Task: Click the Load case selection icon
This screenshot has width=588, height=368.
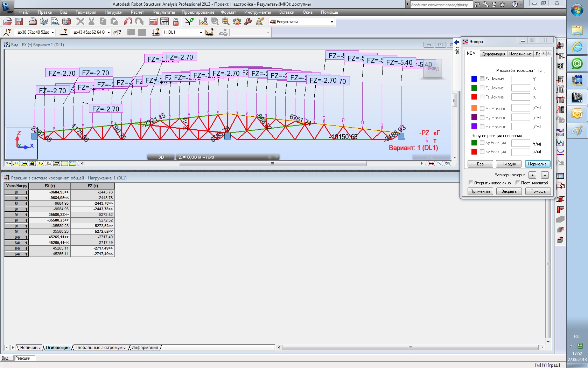Action: 156,32
